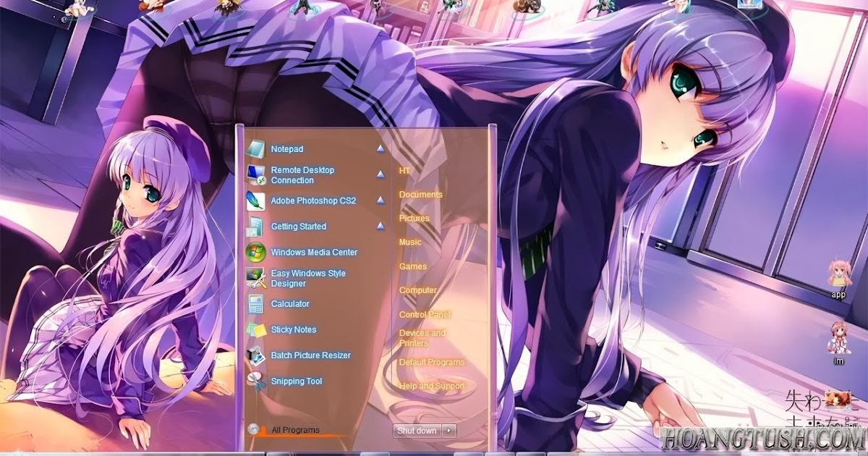Select the Calculator label
Viewport: 868px width, 456px height.
pyautogui.click(x=290, y=304)
